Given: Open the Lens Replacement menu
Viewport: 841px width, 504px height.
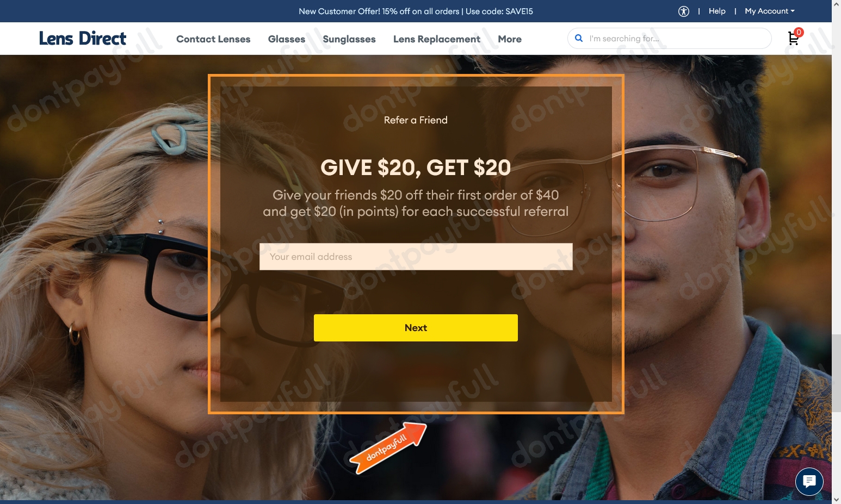Looking at the screenshot, I should (x=437, y=39).
